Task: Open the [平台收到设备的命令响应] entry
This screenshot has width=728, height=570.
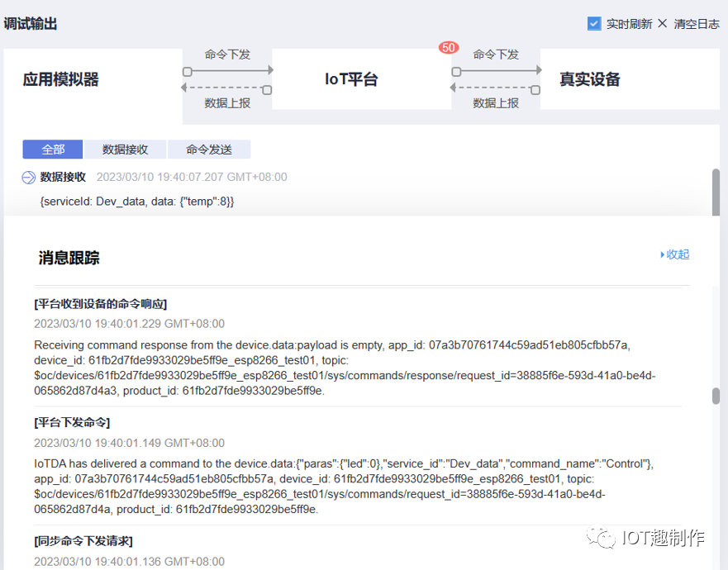Action: coord(101,303)
